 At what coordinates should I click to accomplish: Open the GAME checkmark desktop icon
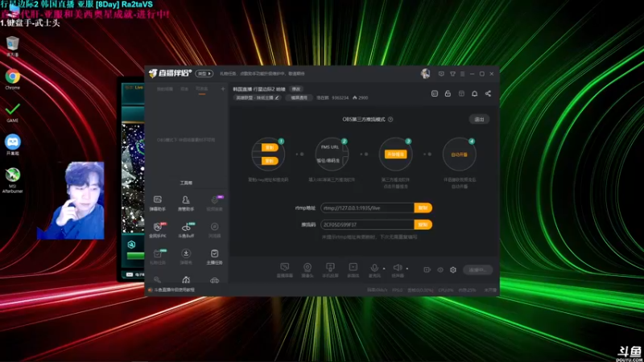click(12, 112)
